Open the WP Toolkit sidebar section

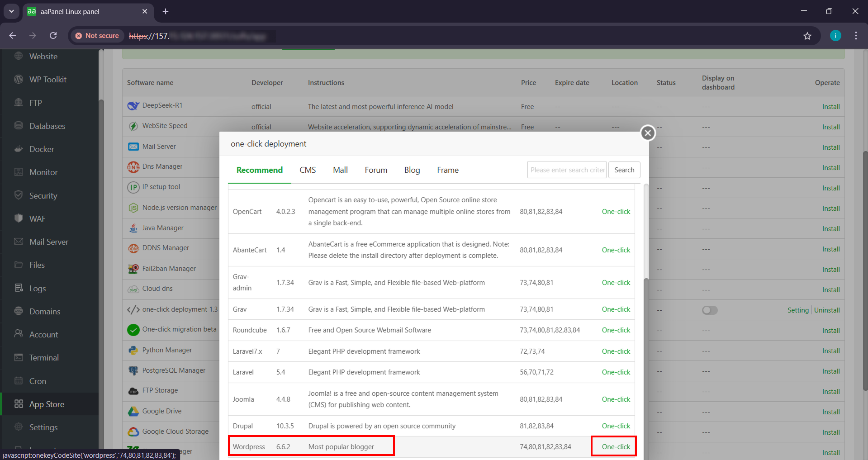(47, 79)
